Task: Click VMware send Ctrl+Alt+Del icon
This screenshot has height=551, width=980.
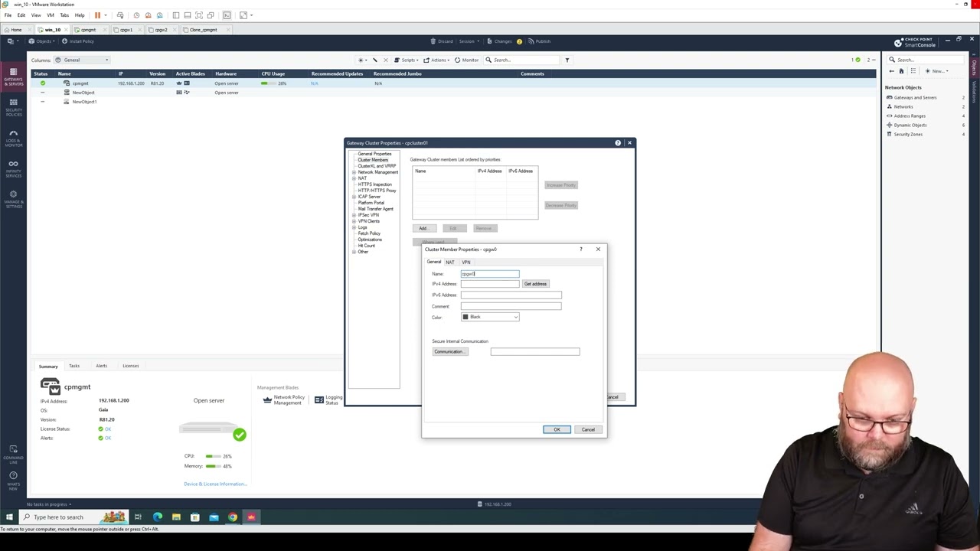Action: click(x=120, y=15)
